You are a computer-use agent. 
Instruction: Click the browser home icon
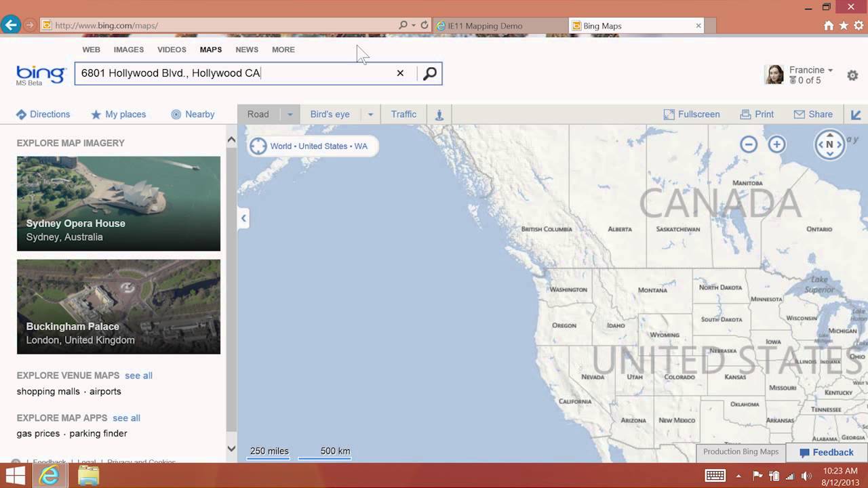[829, 25]
